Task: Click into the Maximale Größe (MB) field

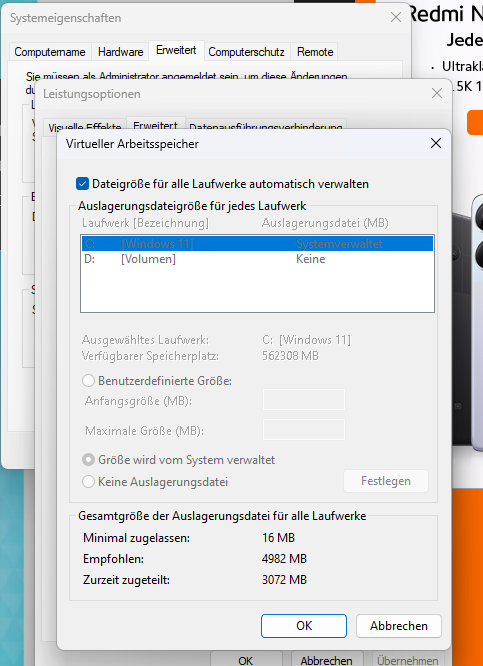Action: pyautogui.click(x=304, y=429)
